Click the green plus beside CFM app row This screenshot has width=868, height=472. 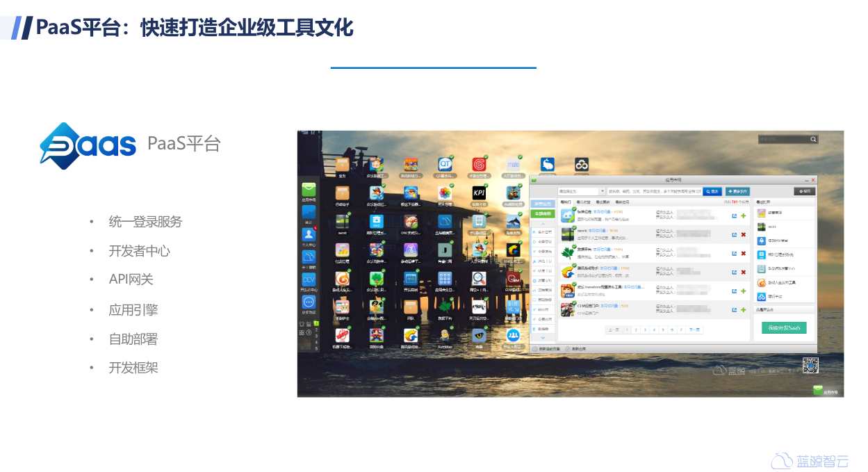point(744,309)
